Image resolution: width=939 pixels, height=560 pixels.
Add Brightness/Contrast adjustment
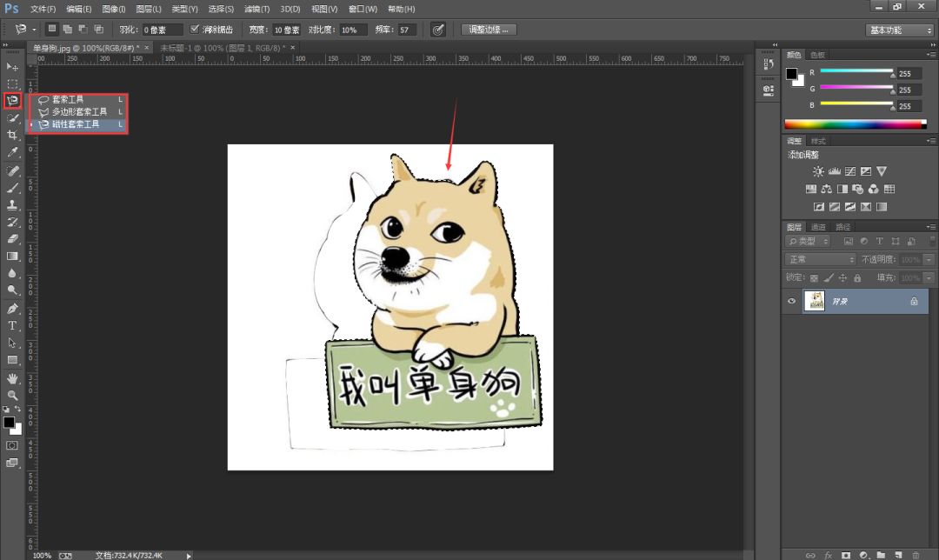818,171
